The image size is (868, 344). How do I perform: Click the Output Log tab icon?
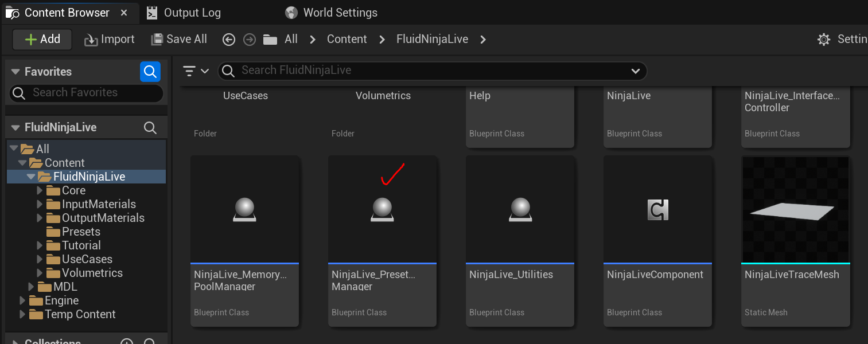(x=152, y=13)
